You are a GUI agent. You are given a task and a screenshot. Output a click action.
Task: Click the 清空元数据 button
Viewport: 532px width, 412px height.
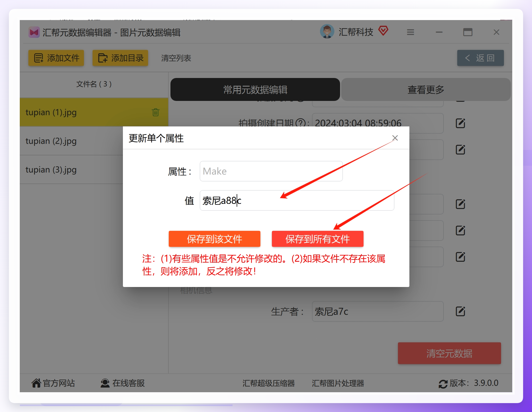click(x=449, y=353)
